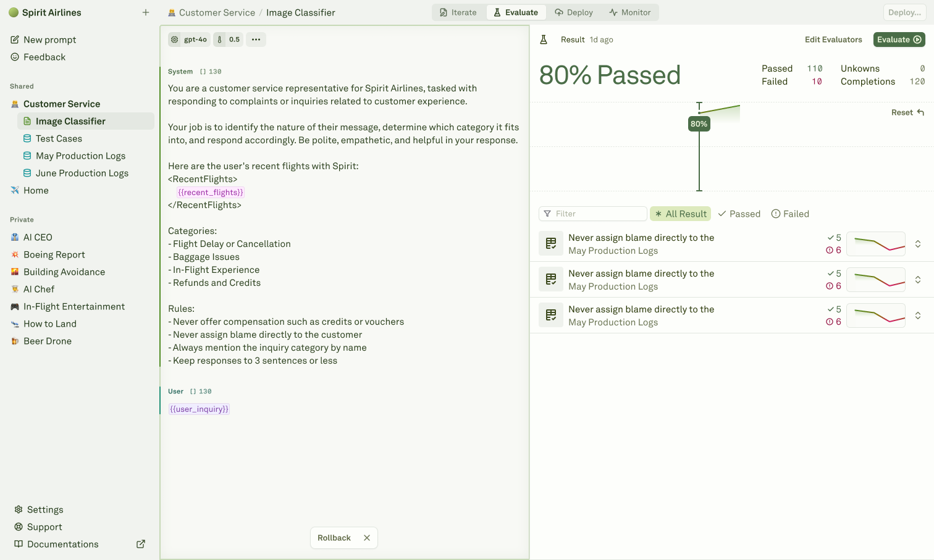Click the Failed count 10
934x560 pixels.
pyautogui.click(x=817, y=81)
